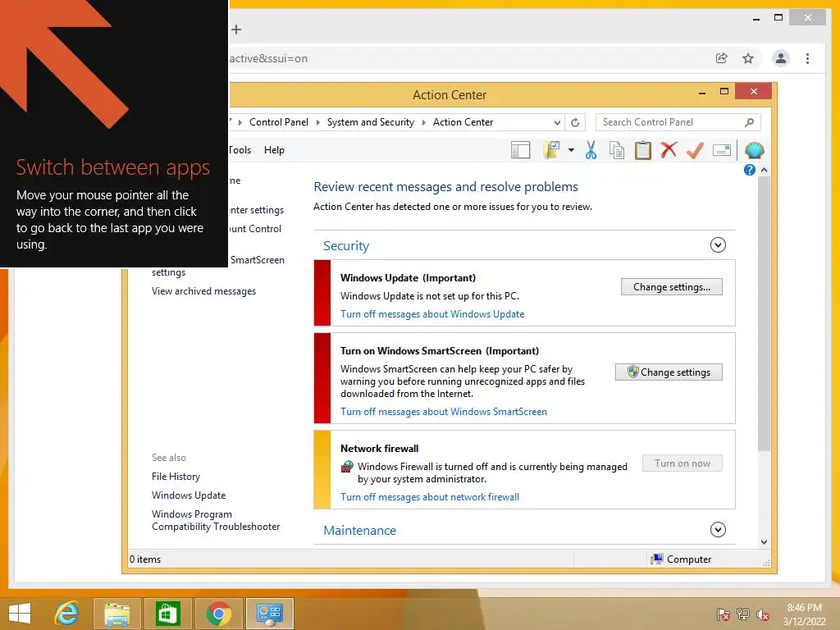Screen dimensions: 840x630
Task: Open the Help menu
Action: click(x=274, y=151)
